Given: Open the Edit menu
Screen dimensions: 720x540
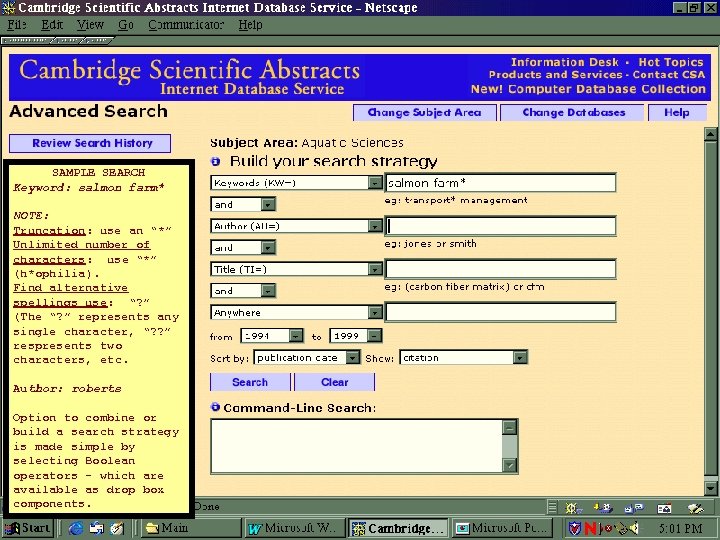Looking at the screenshot, I should (52, 25).
